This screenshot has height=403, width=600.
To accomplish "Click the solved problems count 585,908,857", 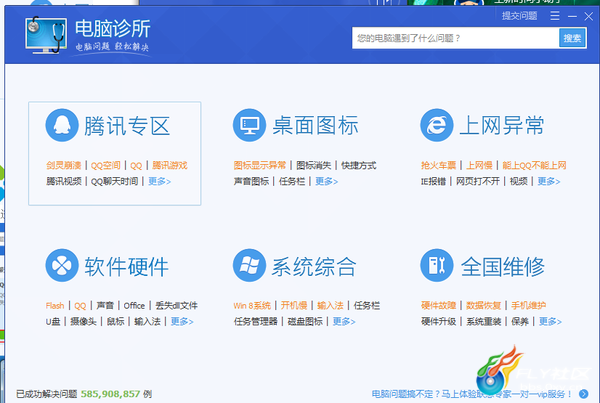I will [x=110, y=394].
